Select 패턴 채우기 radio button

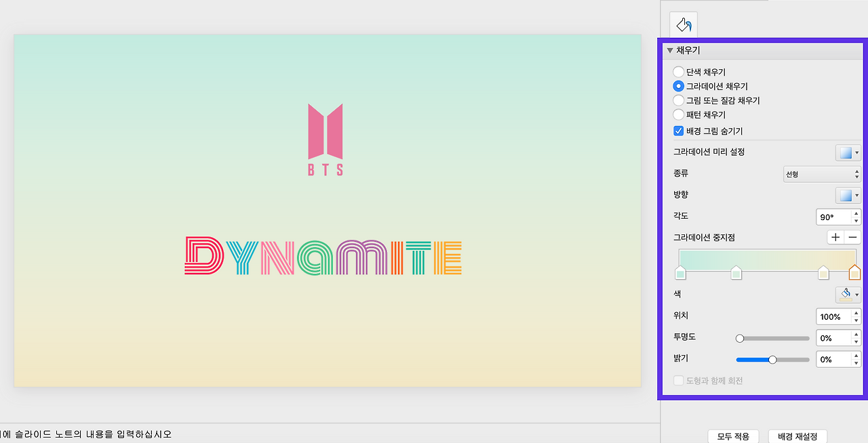tap(678, 114)
